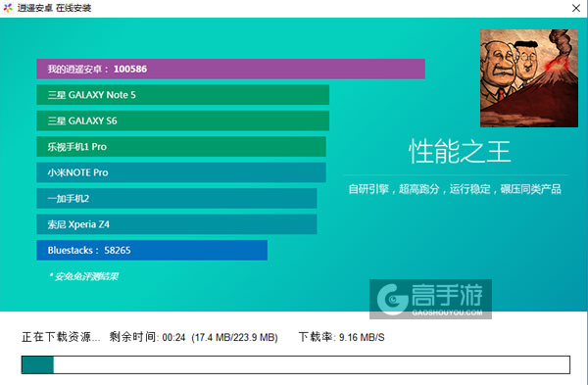
Task: Click the 剩余时间 00:24 text
Action: 147,337
